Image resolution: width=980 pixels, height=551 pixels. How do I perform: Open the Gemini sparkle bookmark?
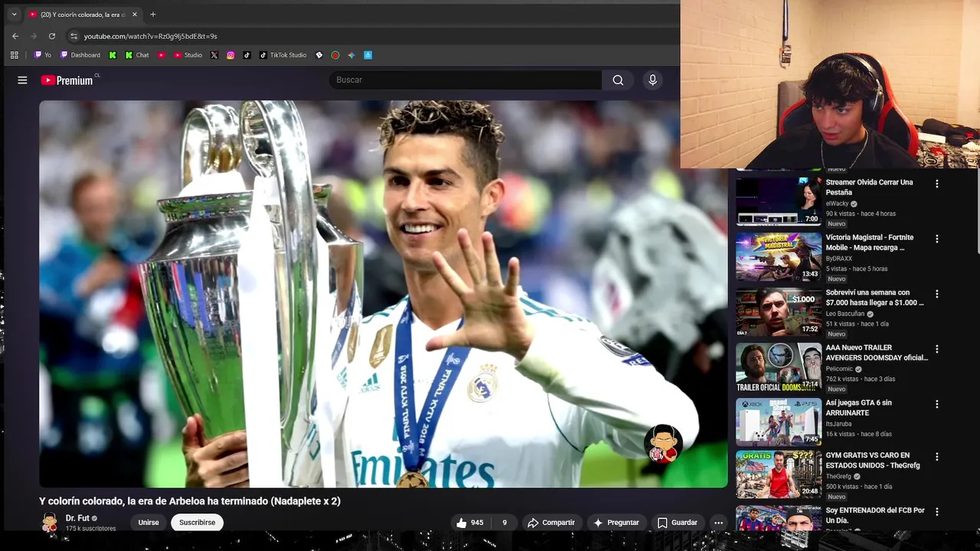point(351,55)
